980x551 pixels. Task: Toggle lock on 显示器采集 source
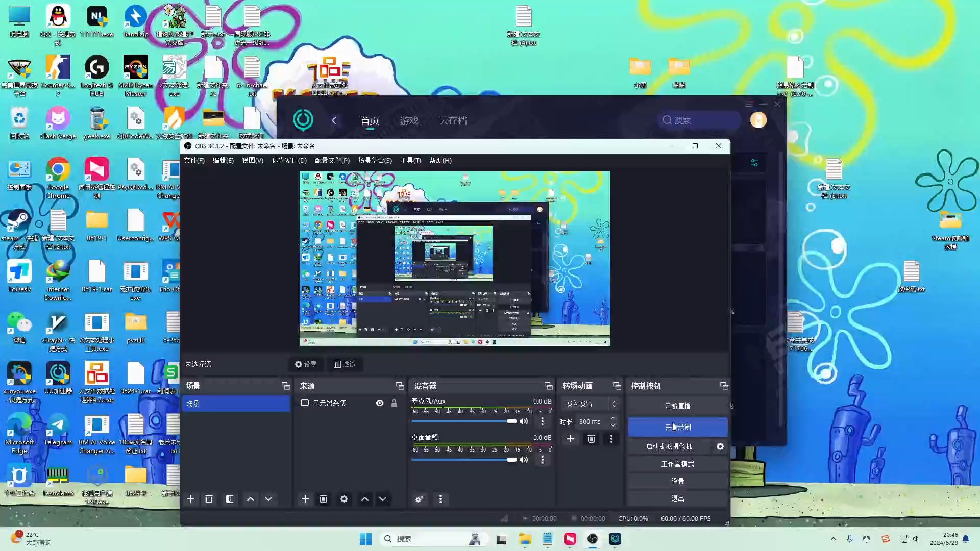(394, 403)
